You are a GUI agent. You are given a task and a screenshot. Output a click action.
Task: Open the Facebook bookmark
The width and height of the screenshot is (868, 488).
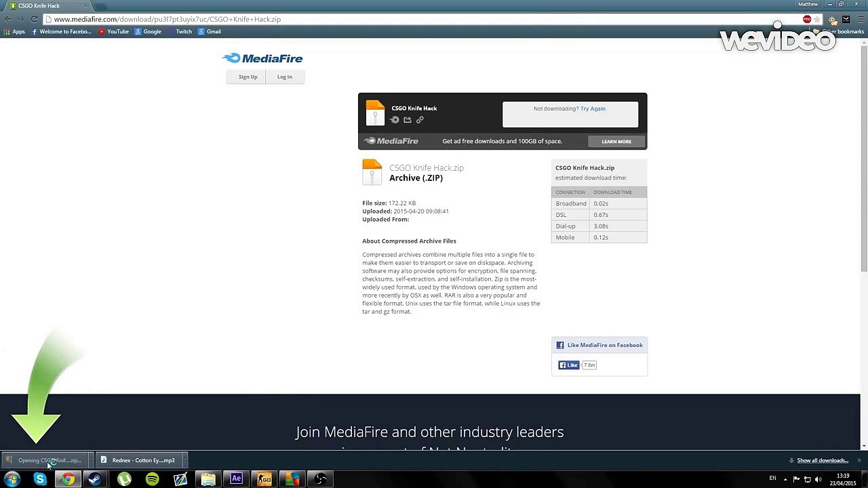pos(61,31)
